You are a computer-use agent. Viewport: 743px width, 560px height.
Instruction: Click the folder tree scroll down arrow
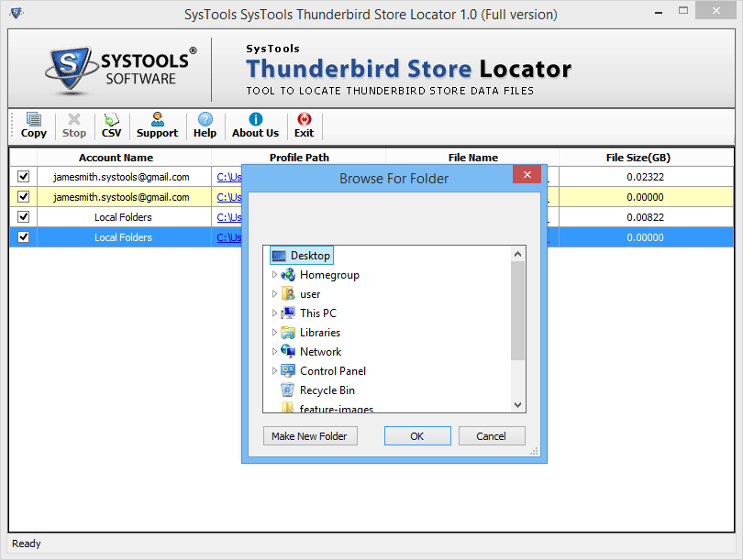click(517, 405)
